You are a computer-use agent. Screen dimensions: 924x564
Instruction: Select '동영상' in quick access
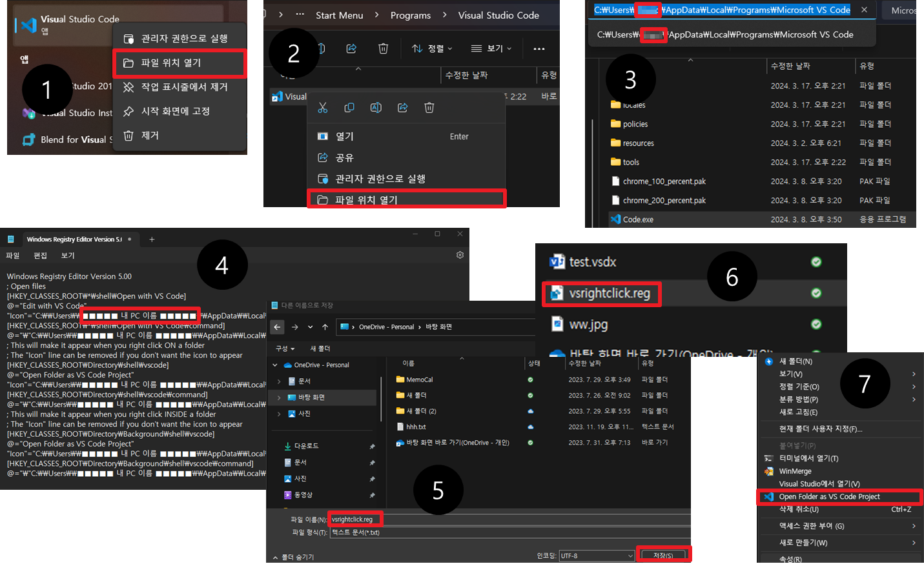tap(303, 495)
